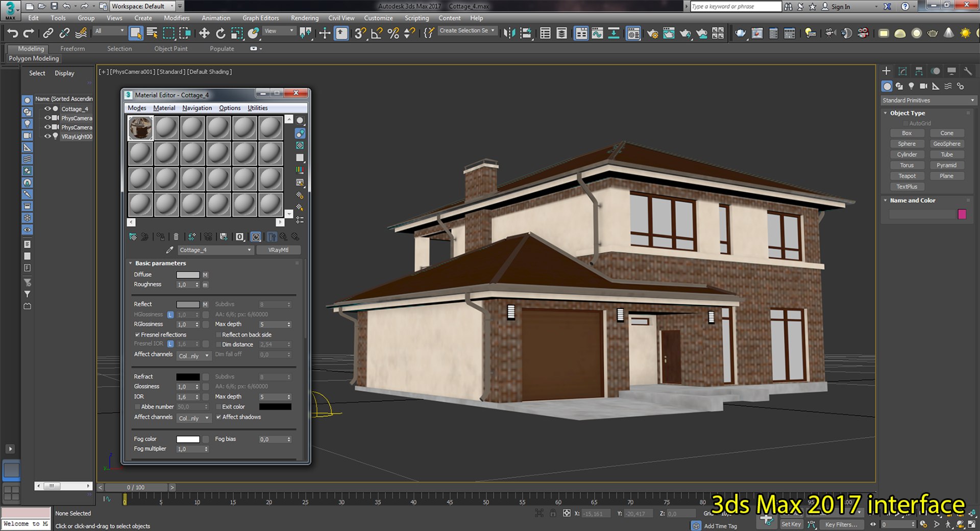Open material name Cottage_4 dropdown
980x531 pixels.
click(215, 250)
